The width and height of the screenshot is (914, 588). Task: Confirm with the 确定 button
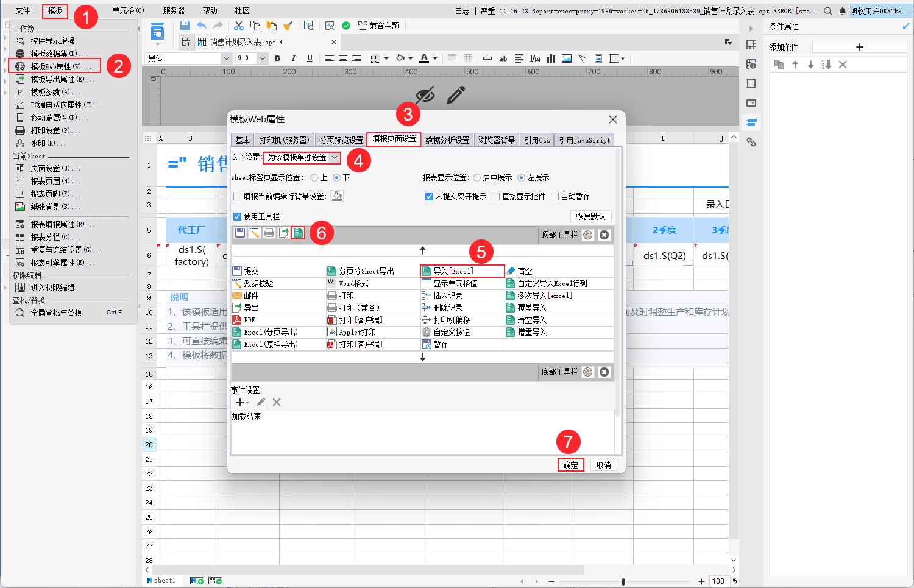[x=571, y=465]
